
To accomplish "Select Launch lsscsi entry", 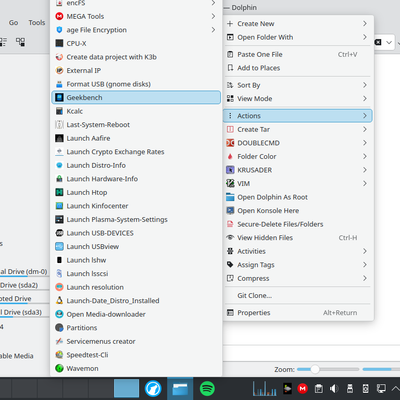I will coord(136,273).
